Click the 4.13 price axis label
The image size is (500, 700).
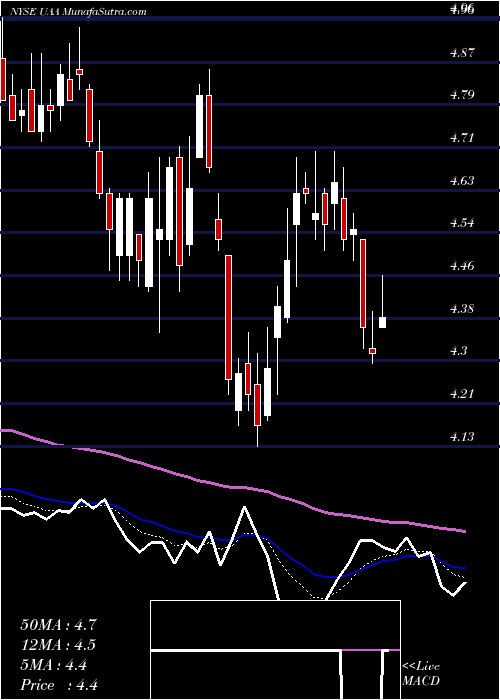(461, 437)
